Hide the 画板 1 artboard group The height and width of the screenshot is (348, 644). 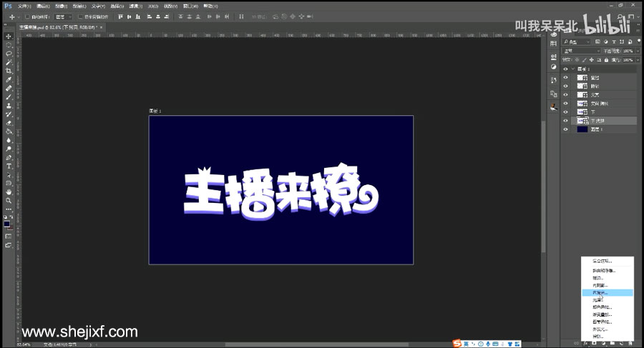point(565,69)
